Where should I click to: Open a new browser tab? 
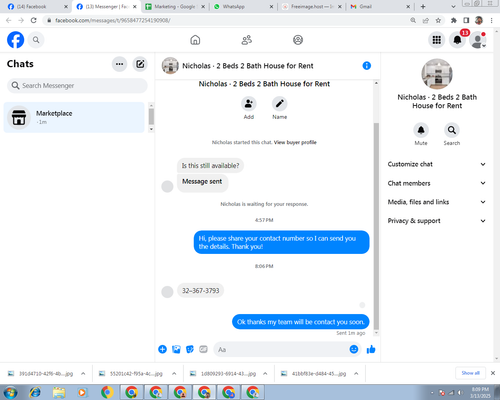(x=423, y=7)
